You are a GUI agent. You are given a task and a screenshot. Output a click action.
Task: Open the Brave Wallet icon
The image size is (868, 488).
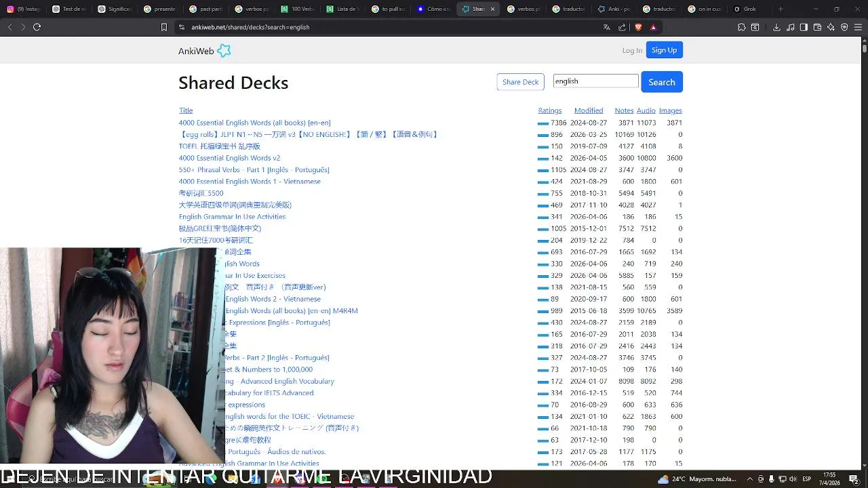point(817,27)
